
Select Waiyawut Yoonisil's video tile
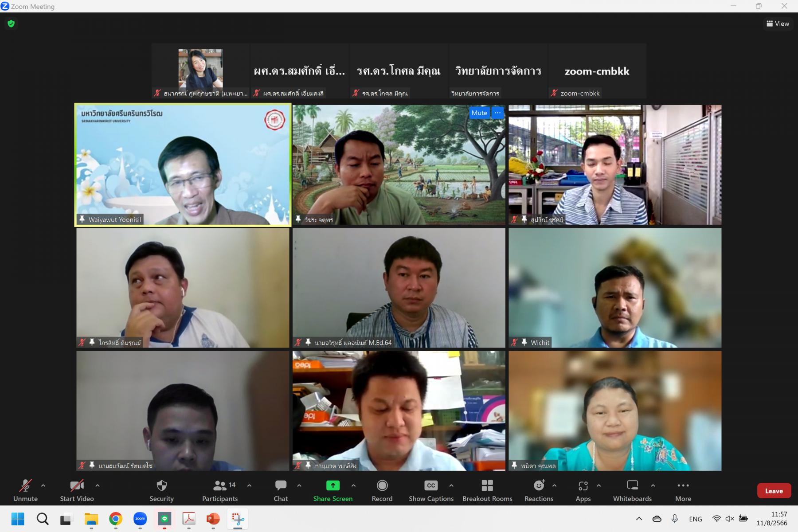pyautogui.click(x=183, y=165)
